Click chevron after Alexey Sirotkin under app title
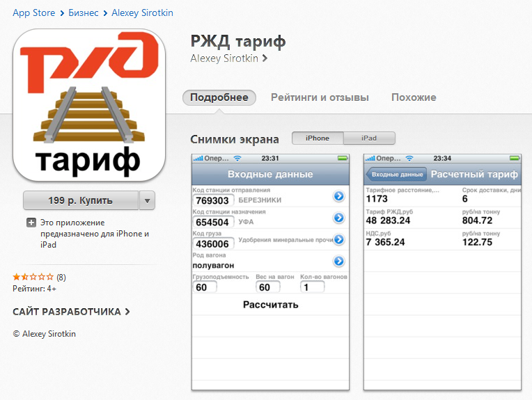 coord(265,58)
